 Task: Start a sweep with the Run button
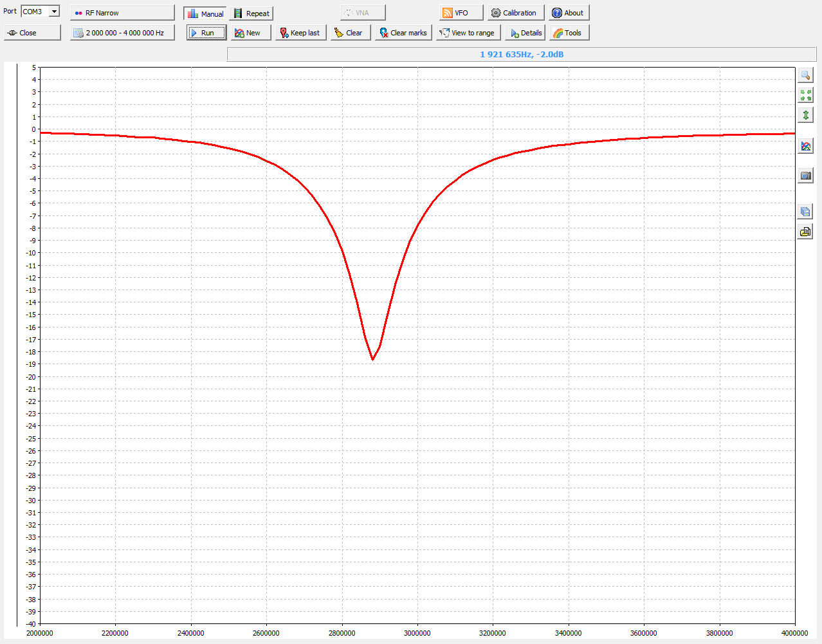point(206,33)
